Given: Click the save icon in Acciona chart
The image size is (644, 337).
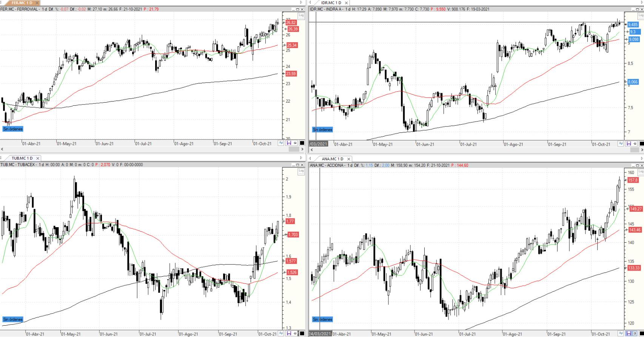Looking at the screenshot, I should 629,334.
